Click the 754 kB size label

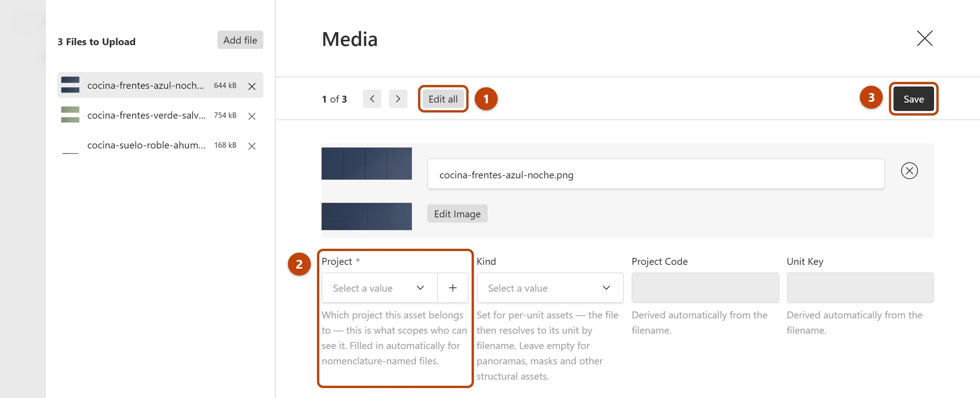point(225,115)
